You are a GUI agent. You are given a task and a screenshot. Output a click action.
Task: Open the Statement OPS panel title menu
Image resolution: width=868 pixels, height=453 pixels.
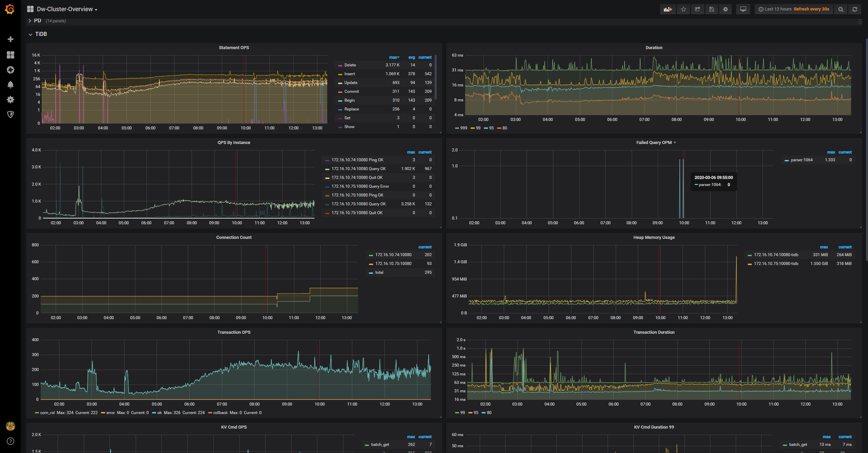[x=234, y=48]
